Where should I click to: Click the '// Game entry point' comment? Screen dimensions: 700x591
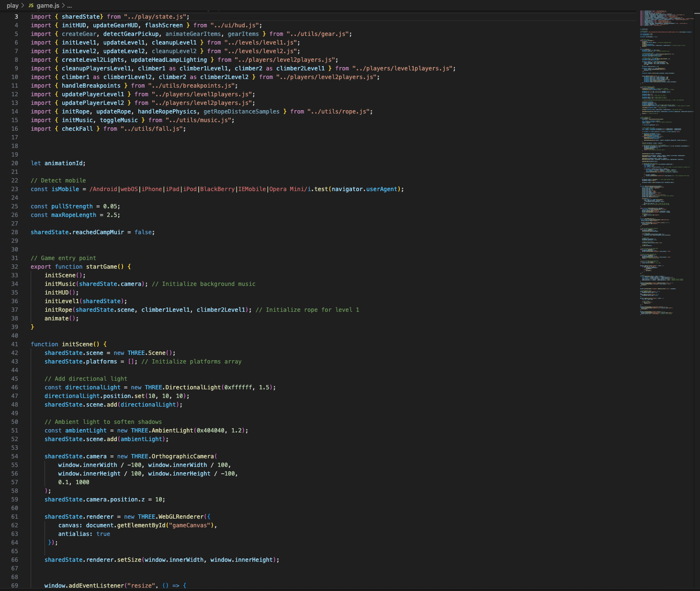[x=64, y=258]
